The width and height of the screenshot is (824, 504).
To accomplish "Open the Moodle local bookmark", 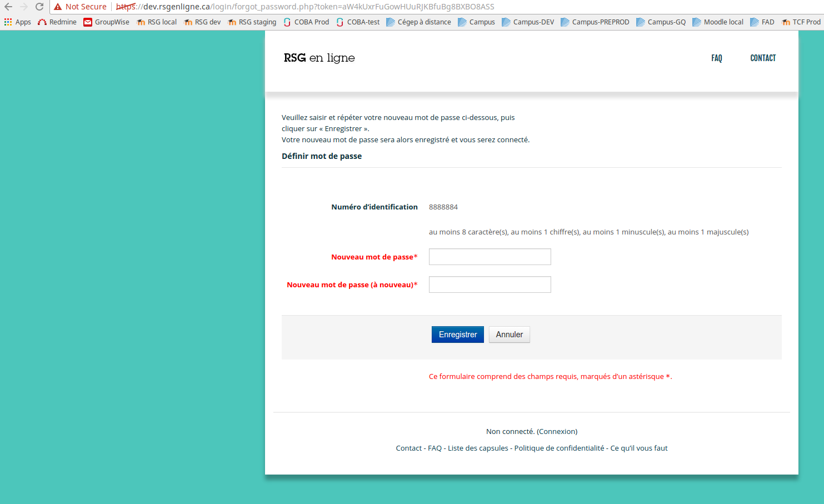I will pyautogui.click(x=717, y=22).
